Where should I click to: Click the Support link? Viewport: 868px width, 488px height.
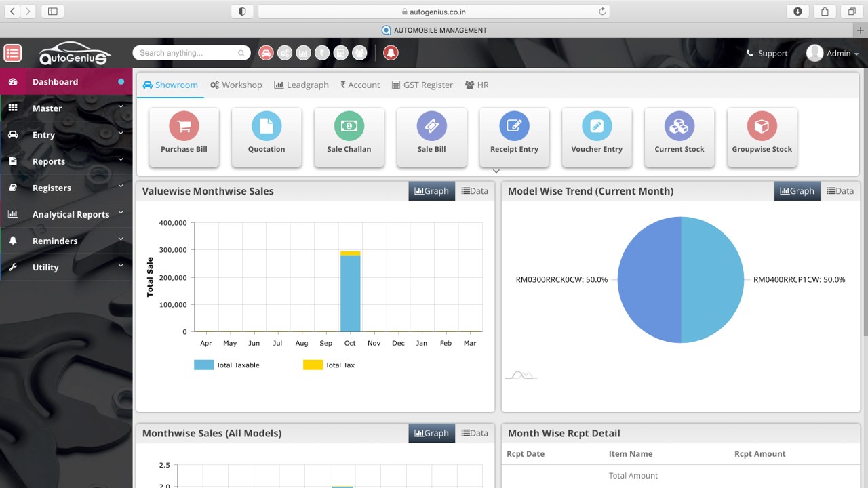(767, 53)
